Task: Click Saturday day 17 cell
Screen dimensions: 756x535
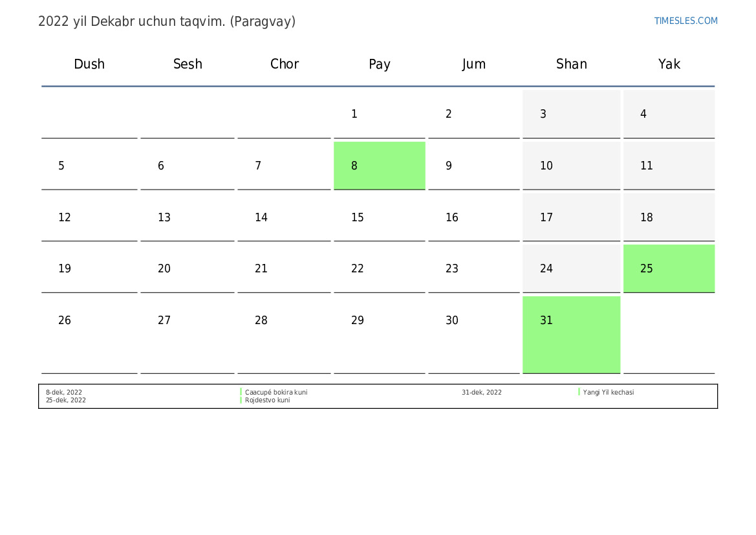Action: (x=571, y=217)
